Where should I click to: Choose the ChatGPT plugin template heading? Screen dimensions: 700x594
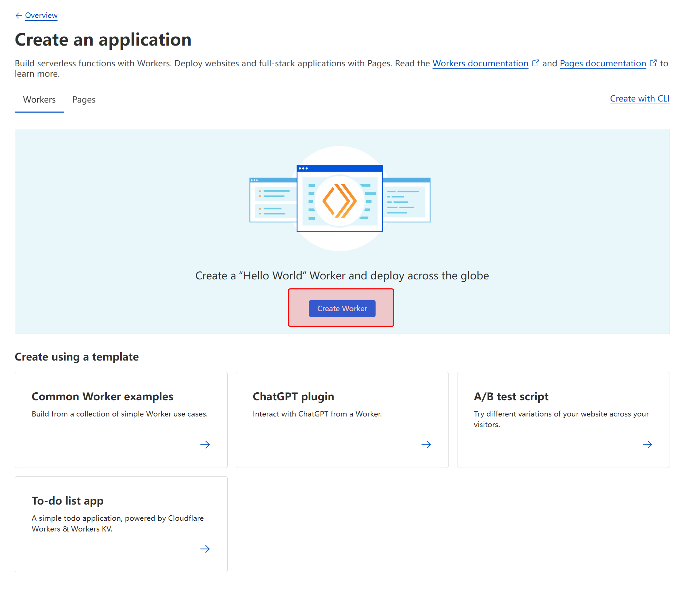coord(293,396)
